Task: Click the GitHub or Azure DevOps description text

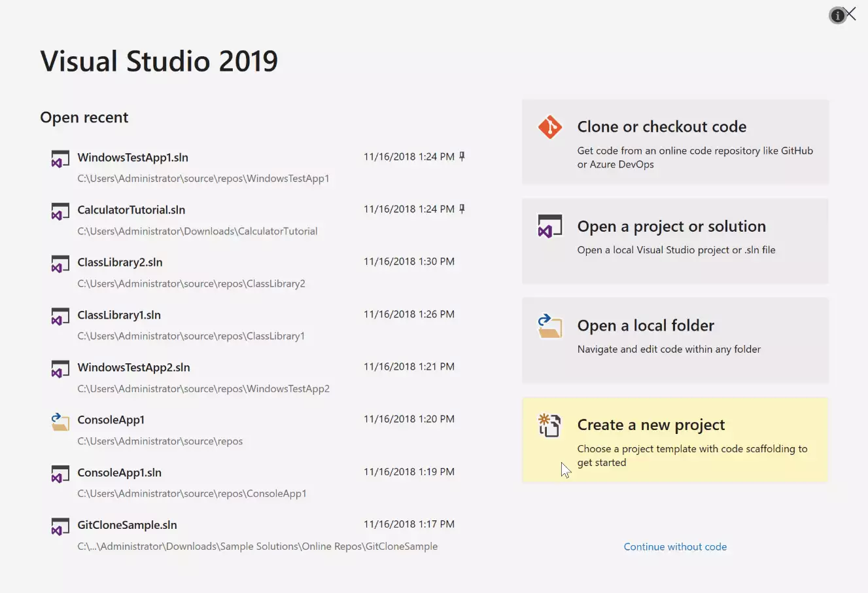Action: click(x=695, y=157)
